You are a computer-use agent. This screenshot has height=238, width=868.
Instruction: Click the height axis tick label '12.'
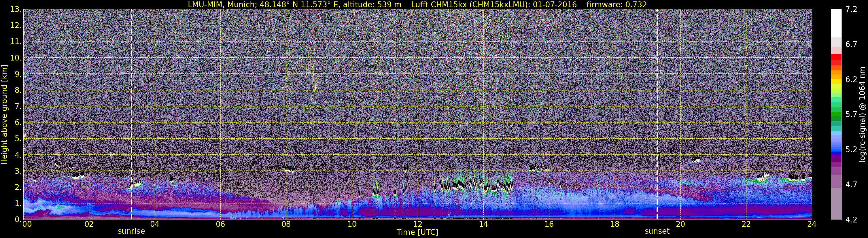16,25
